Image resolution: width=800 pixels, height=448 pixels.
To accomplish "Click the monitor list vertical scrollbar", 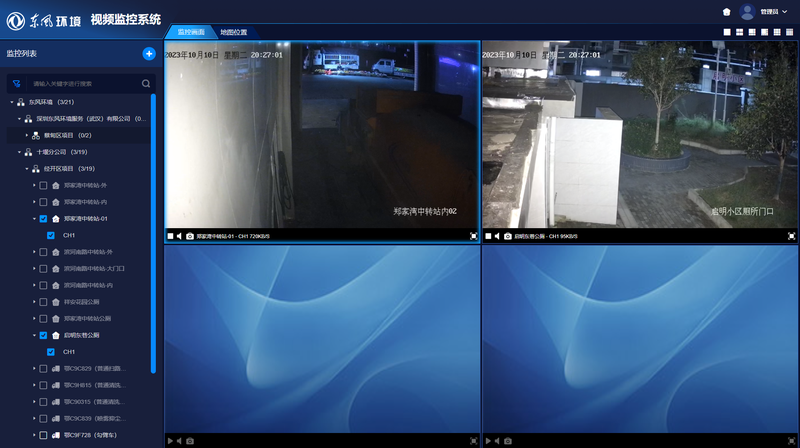I will click(153, 234).
